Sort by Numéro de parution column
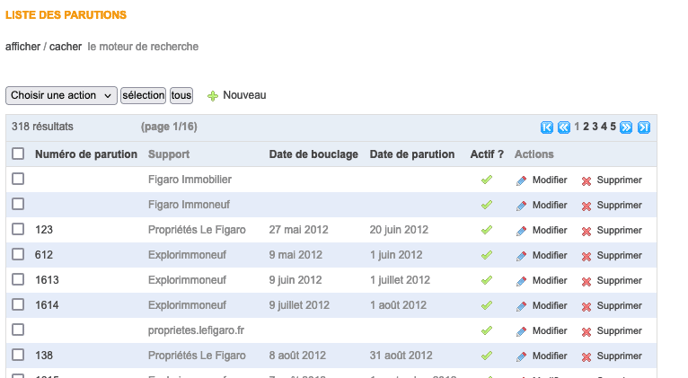The height and width of the screenshot is (378, 688). tap(86, 154)
